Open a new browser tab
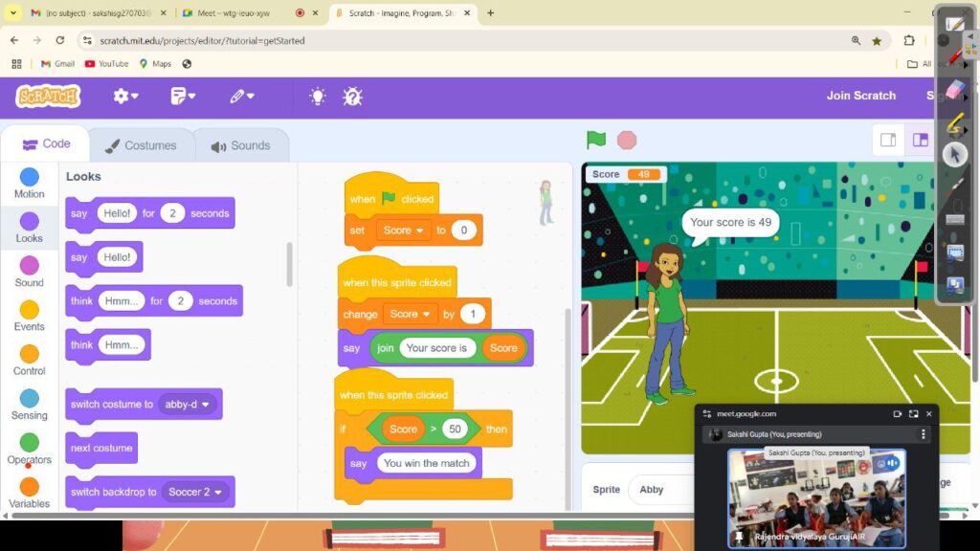 [x=491, y=12]
